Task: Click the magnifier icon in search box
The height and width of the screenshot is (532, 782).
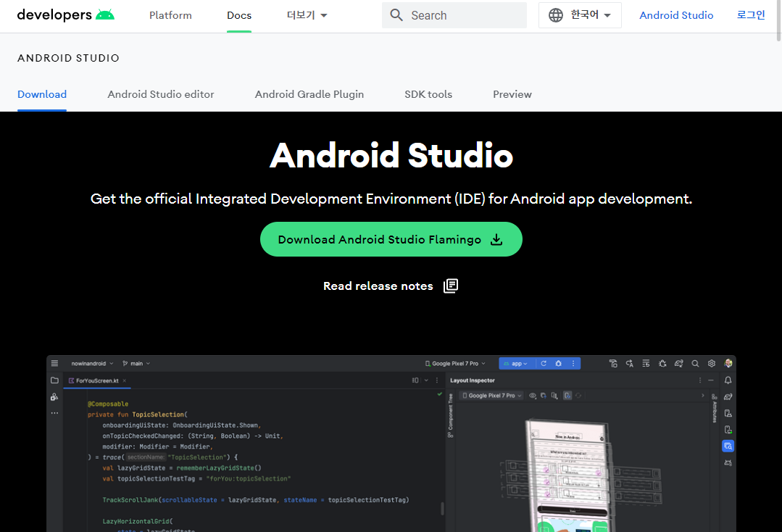Action: point(396,15)
